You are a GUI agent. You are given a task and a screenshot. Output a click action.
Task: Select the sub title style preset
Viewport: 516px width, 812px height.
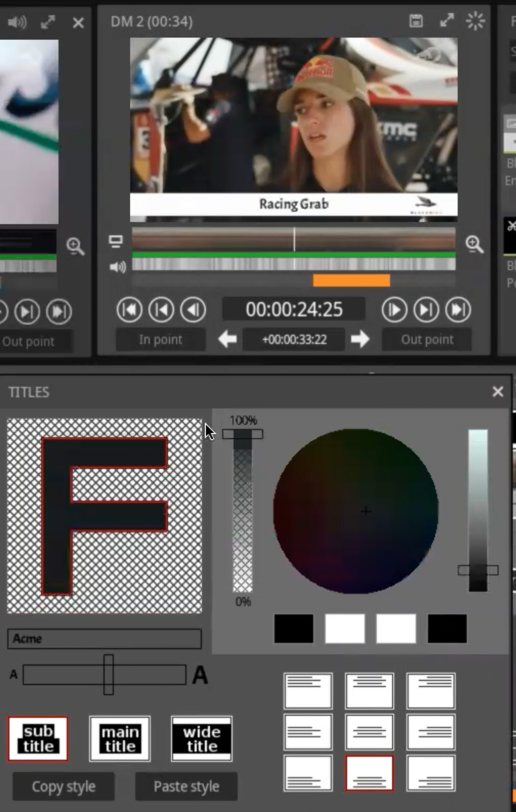[x=38, y=739]
